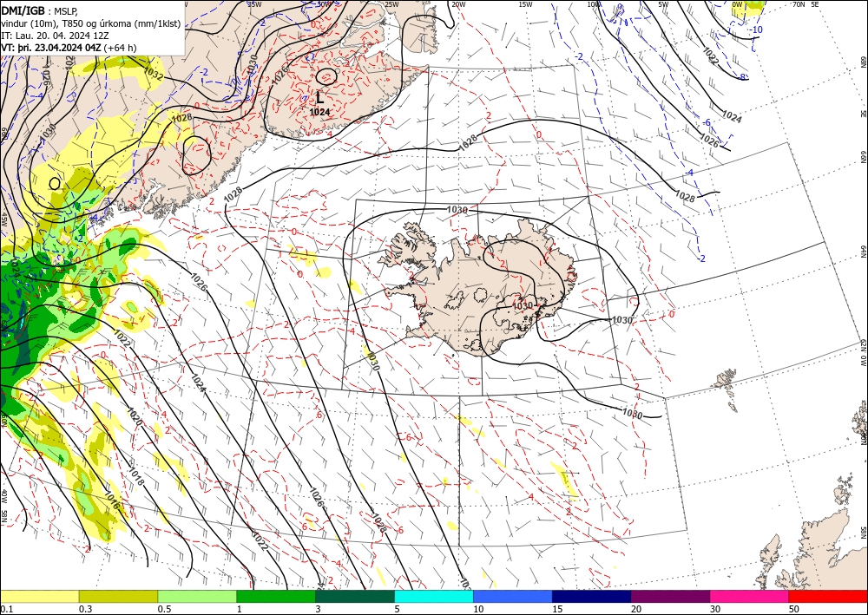The image size is (868, 615).
Task: Choose the purple 20 mm legend swatch
Action: [670, 596]
